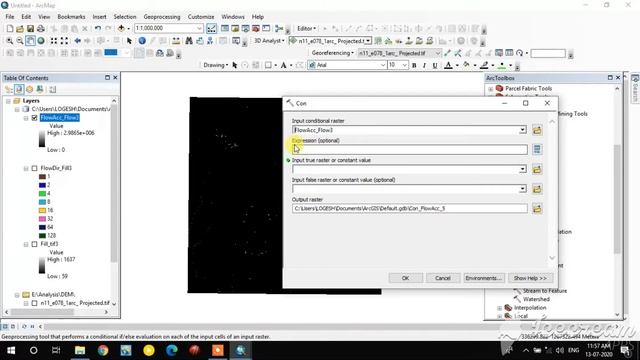
Task: Pick the Select Elements arrow tool
Action: (129, 41)
